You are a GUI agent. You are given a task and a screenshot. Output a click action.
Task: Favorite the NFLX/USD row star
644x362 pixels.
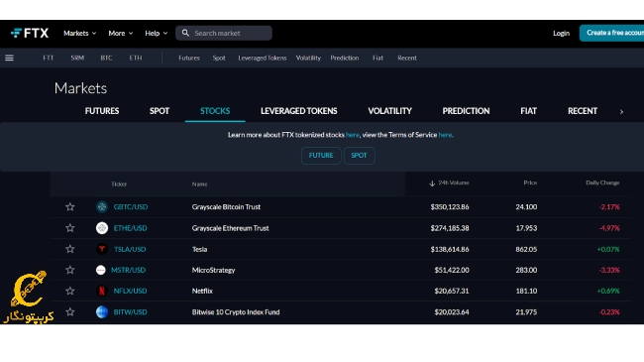pos(70,291)
